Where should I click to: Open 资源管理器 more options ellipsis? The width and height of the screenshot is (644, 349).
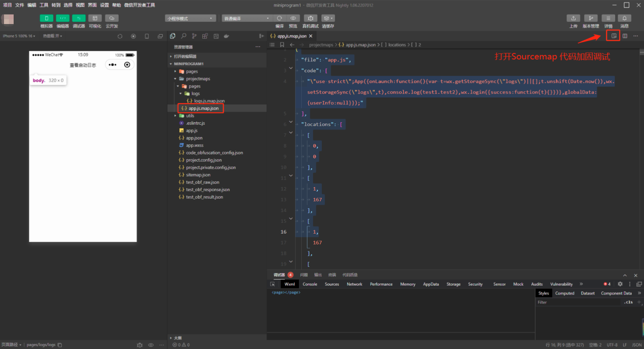coord(258,47)
